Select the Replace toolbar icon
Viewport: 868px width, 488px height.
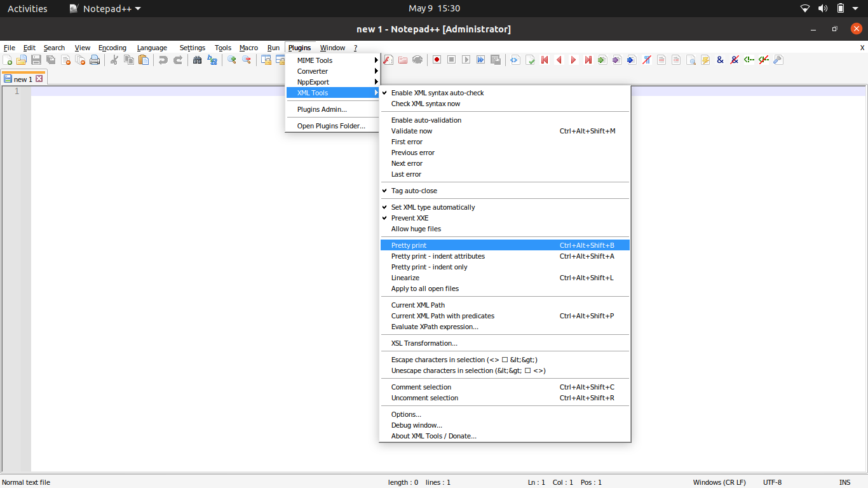(x=212, y=60)
